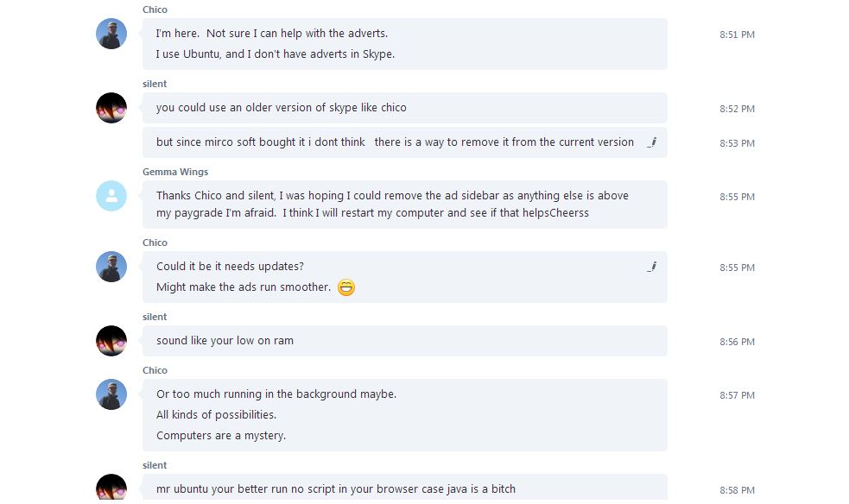
Task: Open silent's avatar next to "older version of skype"
Action: click(111, 108)
